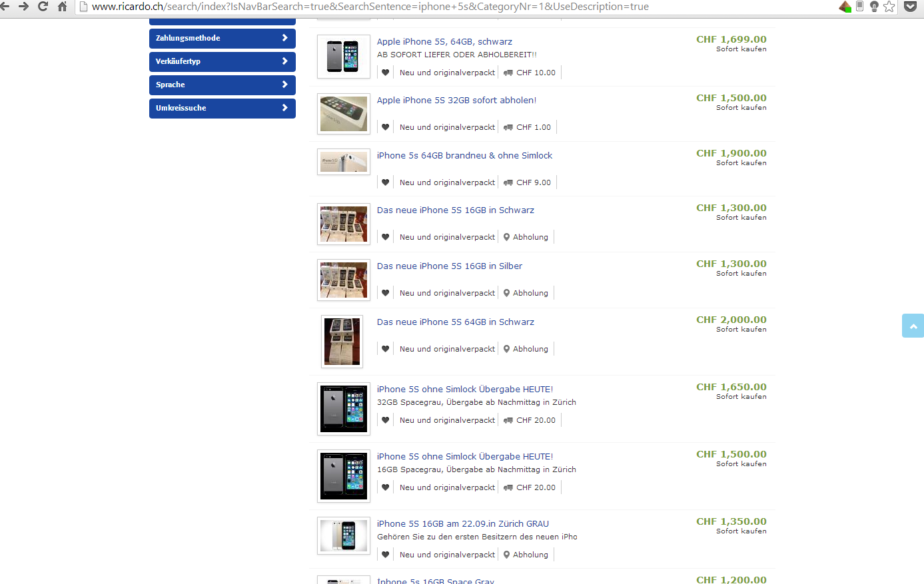Open Apple iPhone 5S 32GB sofort abholen link

click(x=456, y=100)
